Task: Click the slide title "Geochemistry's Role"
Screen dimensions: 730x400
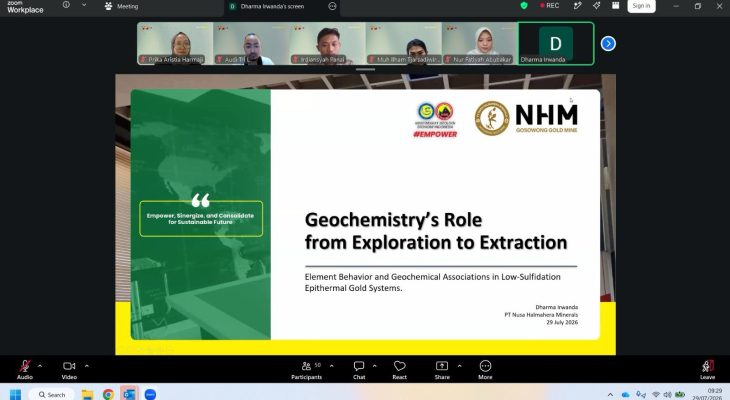Action: click(x=393, y=220)
